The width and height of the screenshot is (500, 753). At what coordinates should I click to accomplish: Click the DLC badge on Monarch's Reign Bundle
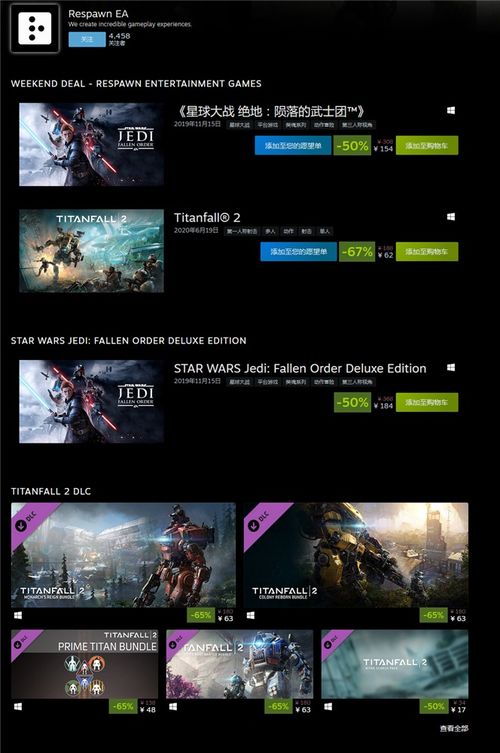[x=27, y=522]
